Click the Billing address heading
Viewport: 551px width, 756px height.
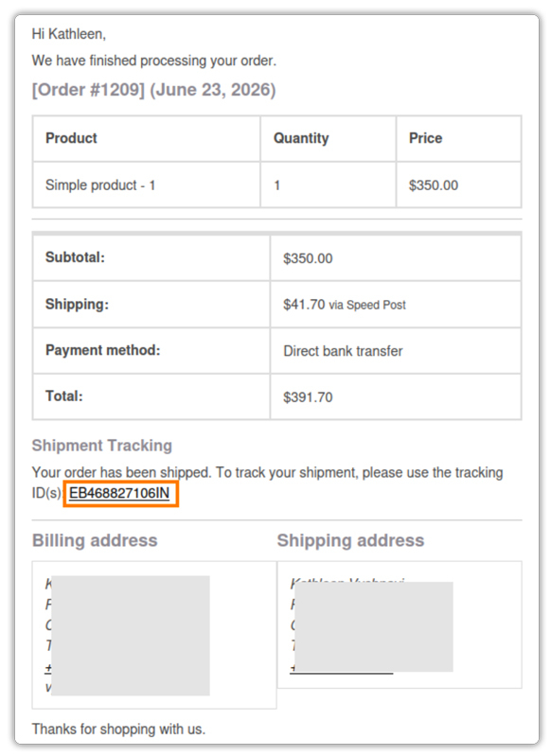click(x=95, y=540)
